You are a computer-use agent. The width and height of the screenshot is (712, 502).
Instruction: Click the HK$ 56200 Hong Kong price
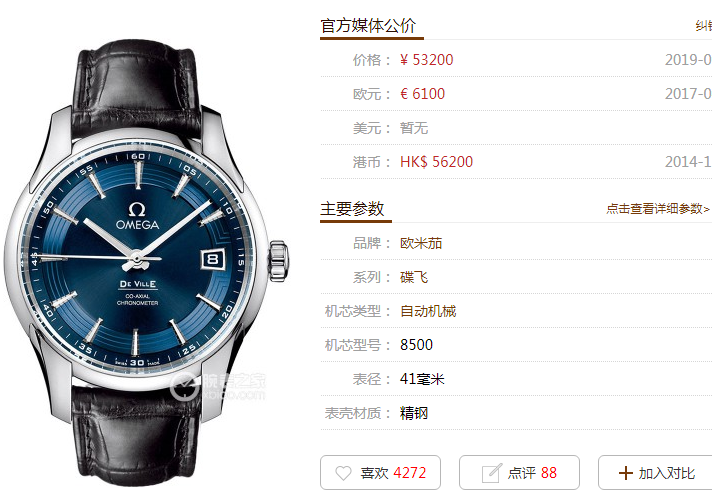click(x=436, y=162)
